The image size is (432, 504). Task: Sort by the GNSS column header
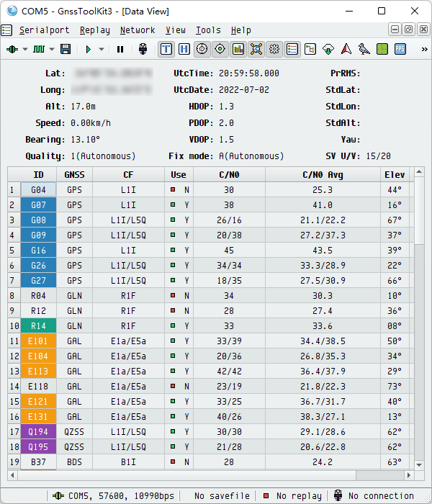pos(74,174)
